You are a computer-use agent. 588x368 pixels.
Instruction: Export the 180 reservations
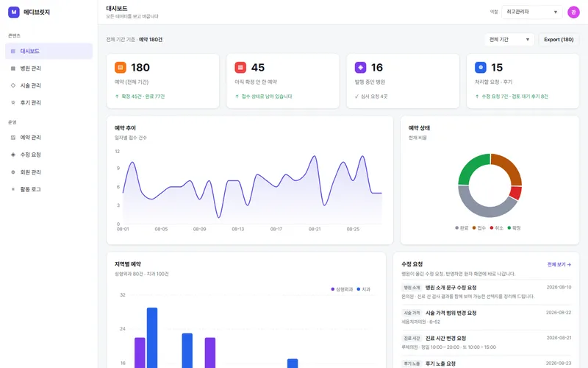point(559,40)
